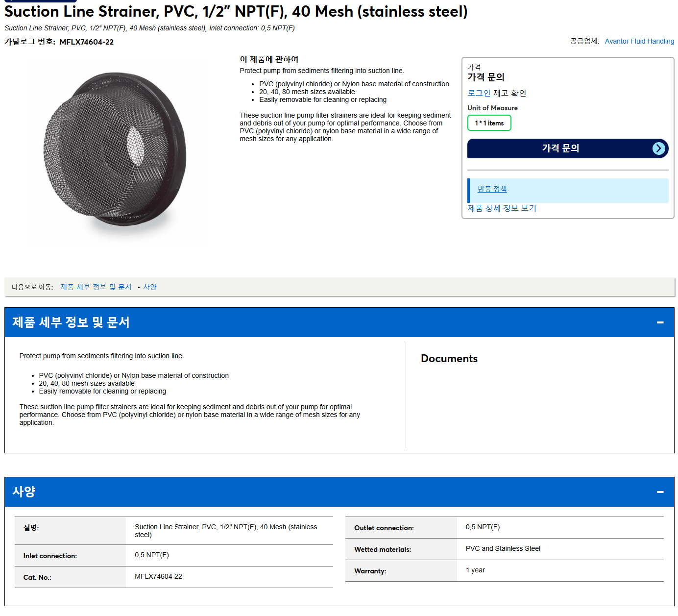Jump to 제품 세부 정보 및 문서 anchor
This screenshot has width=678, height=616.
(x=96, y=287)
